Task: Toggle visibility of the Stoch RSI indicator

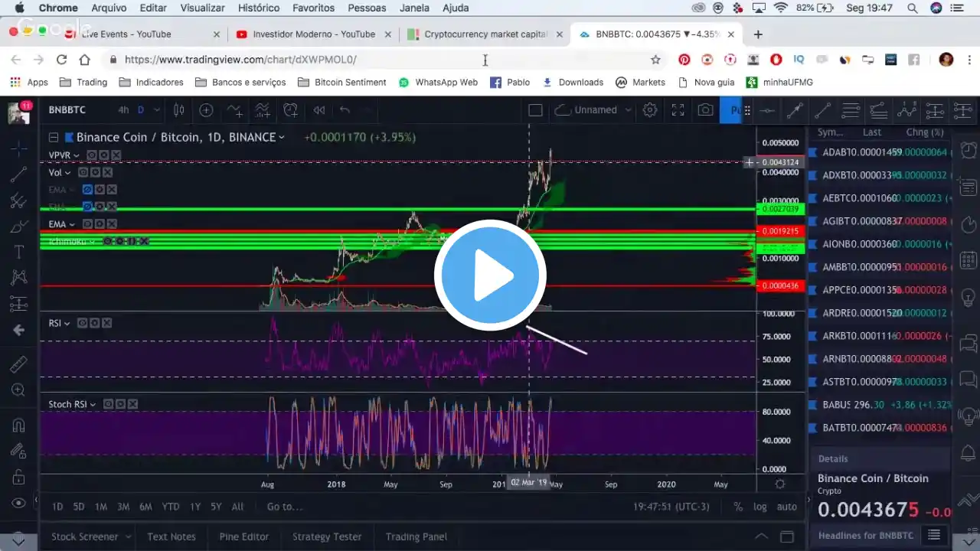Action: [x=108, y=404]
